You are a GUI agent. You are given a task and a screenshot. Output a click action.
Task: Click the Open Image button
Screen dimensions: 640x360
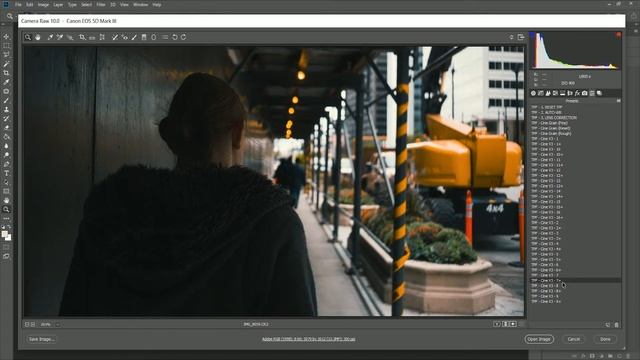point(539,339)
